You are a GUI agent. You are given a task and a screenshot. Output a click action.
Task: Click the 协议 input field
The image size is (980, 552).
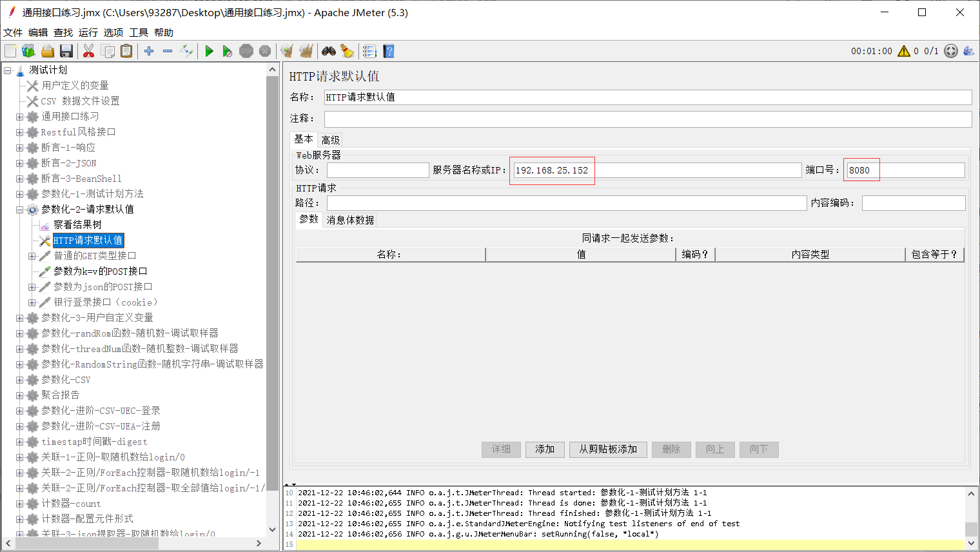[x=378, y=170]
